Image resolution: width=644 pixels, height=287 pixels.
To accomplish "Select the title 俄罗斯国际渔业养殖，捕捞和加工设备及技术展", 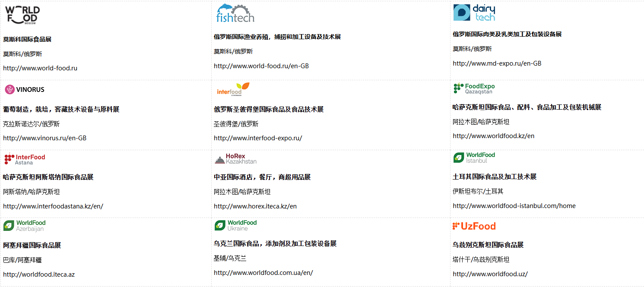I will click(x=277, y=37).
